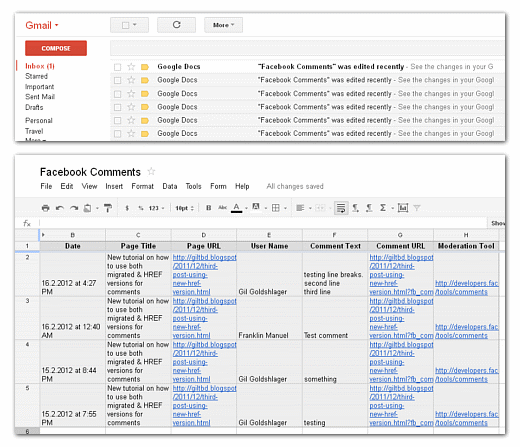
Task: Open the Form menu
Action: tap(218, 186)
